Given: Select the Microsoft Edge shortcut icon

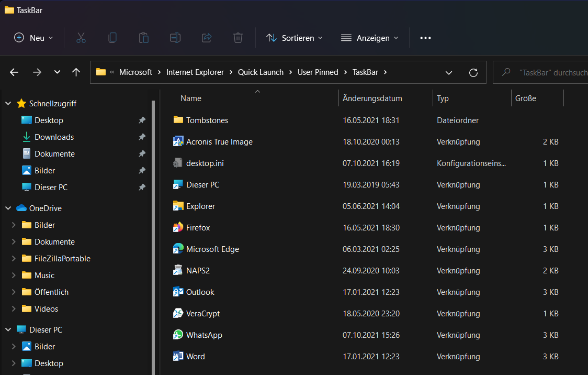Looking at the screenshot, I should (x=178, y=249).
